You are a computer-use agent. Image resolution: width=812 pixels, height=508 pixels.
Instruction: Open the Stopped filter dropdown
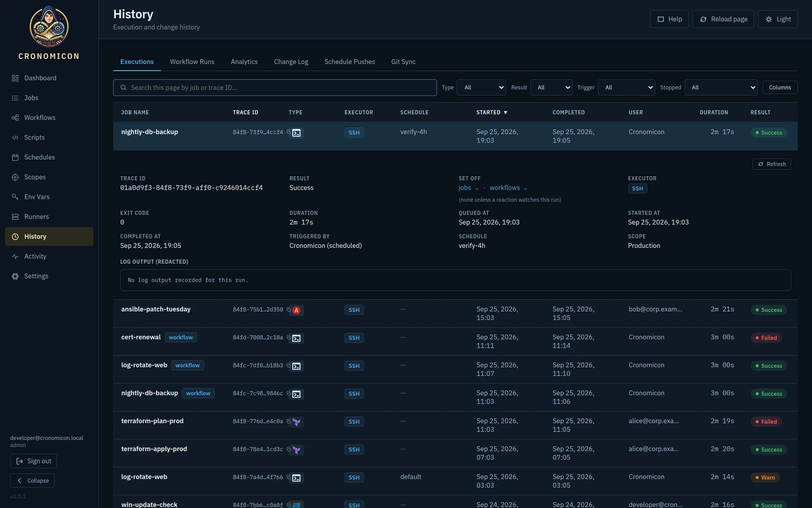pyautogui.click(x=721, y=87)
